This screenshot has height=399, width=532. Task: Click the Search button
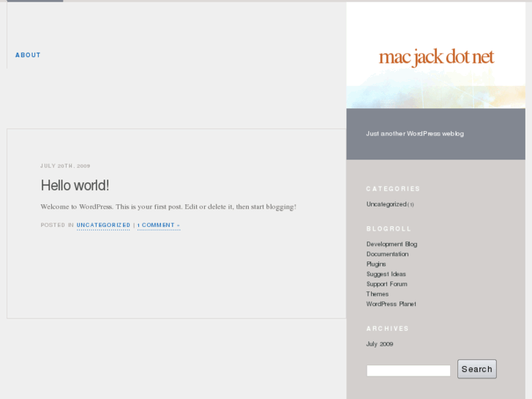pyautogui.click(x=477, y=369)
